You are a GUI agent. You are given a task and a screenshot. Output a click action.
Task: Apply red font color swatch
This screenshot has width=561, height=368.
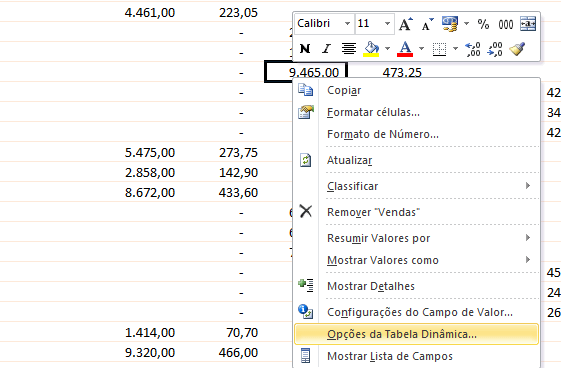coord(405,49)
